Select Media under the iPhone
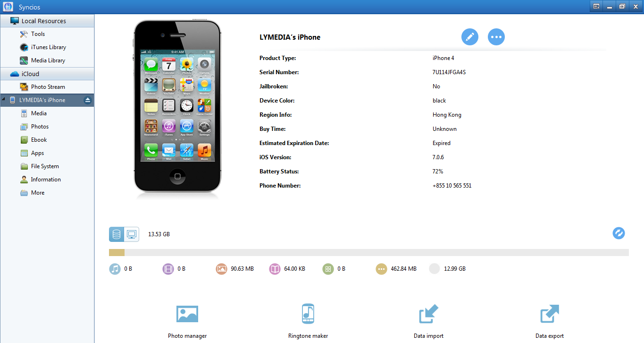 coord(39,113)
